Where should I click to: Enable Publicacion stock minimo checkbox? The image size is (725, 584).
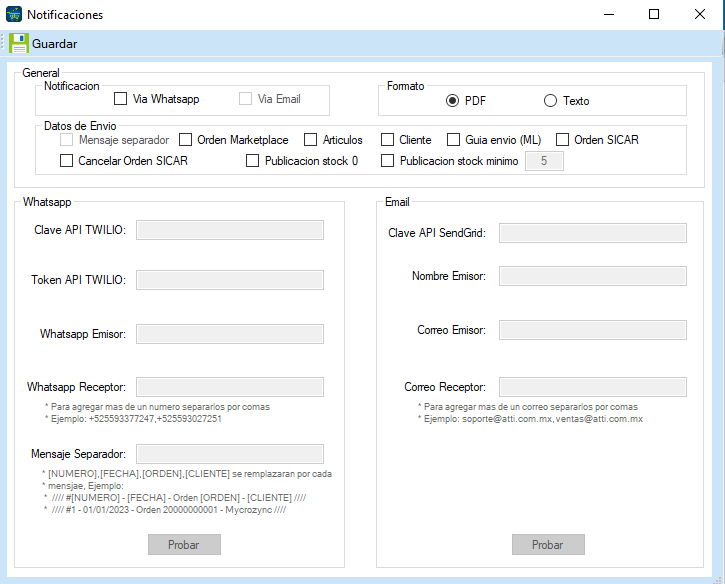(x=387, y=161)
